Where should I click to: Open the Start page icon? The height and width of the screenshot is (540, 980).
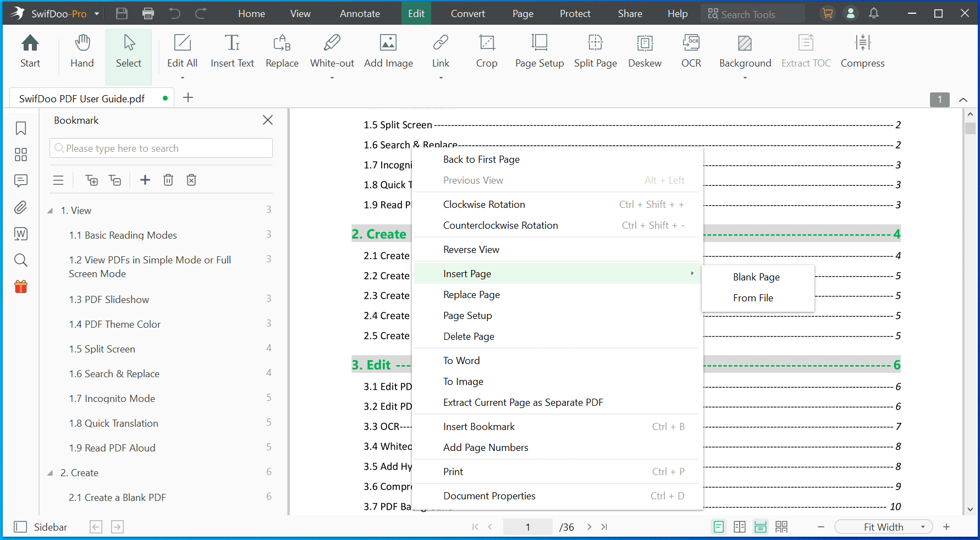[x=30, y=51]
